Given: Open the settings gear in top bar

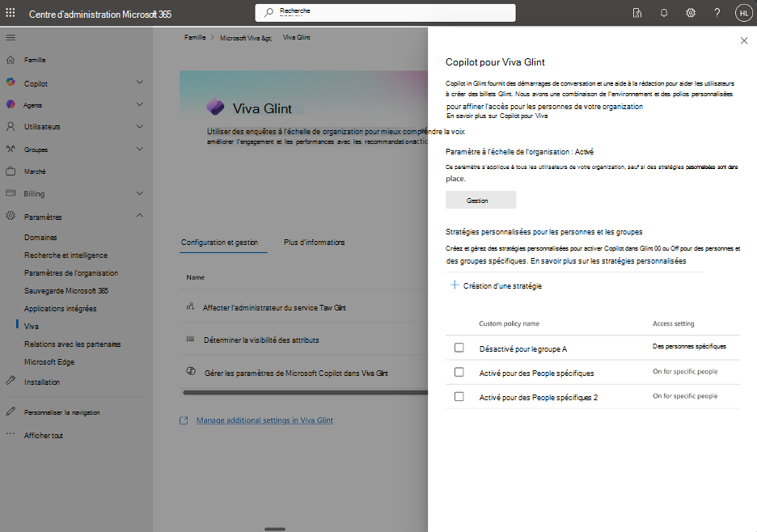Looking at the screenshot, I should click(x=690, y=12).
